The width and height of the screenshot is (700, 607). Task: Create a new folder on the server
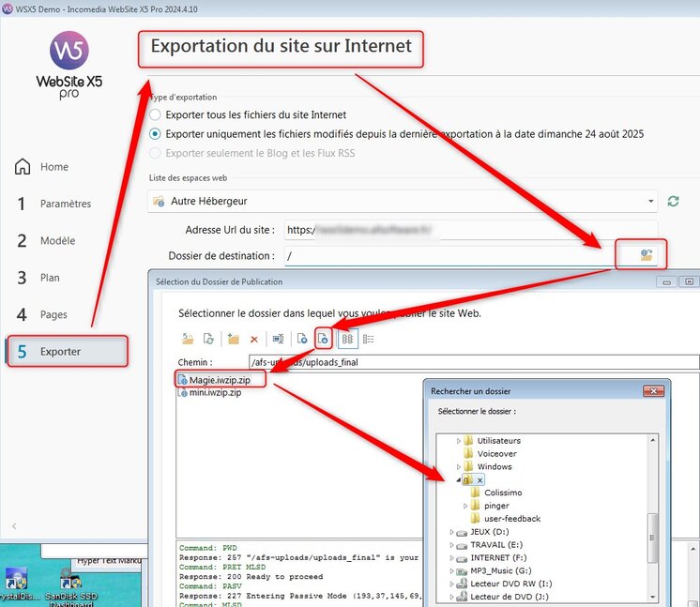[x=233, y=339]
